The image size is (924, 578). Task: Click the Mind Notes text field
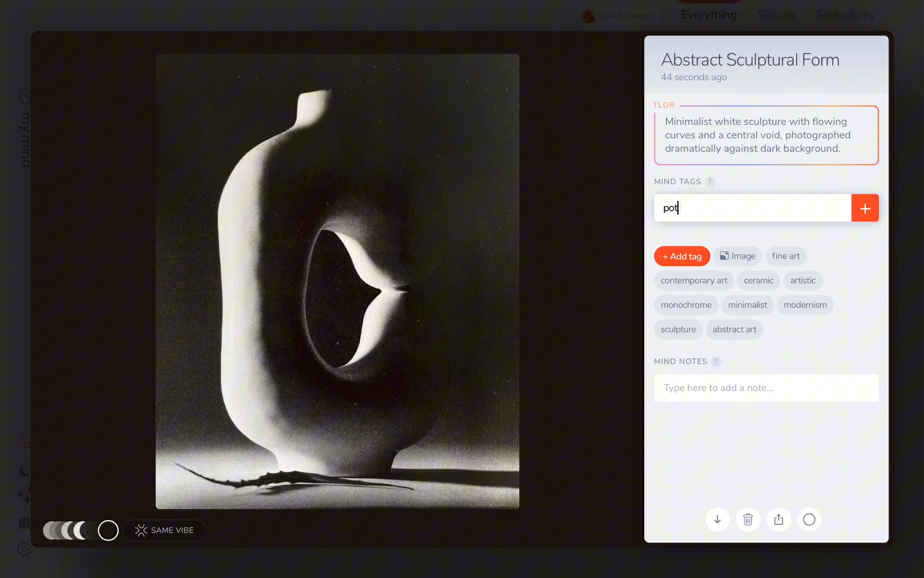(x=766, y=388)
